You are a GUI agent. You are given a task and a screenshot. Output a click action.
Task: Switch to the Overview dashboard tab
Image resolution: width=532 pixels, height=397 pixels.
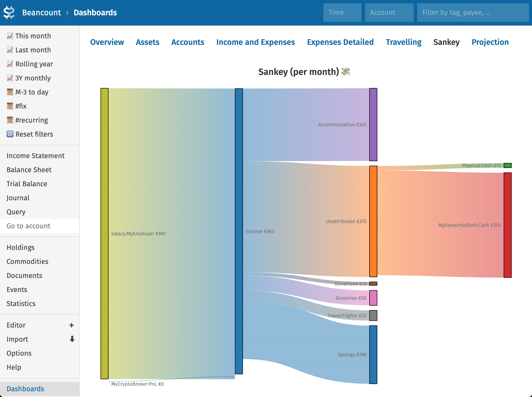(x=107, y=42)
